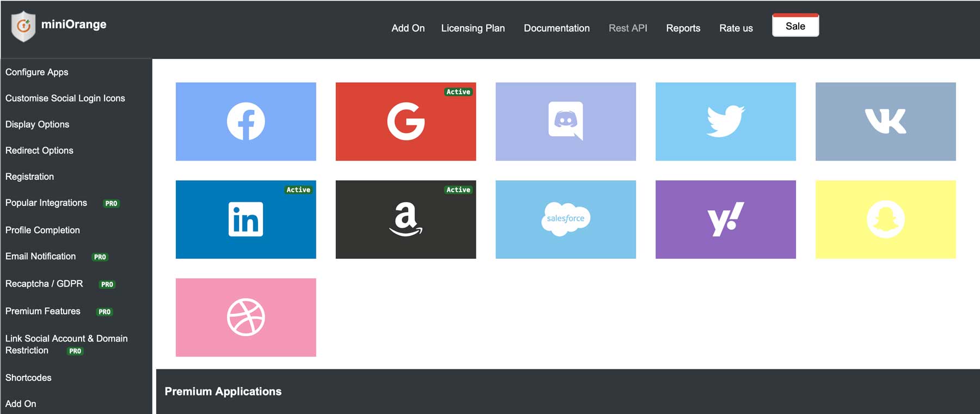Click the Active badge on LinkedIn tile
The width and height of the screenshot is (980, 414).
pos(298,190)
